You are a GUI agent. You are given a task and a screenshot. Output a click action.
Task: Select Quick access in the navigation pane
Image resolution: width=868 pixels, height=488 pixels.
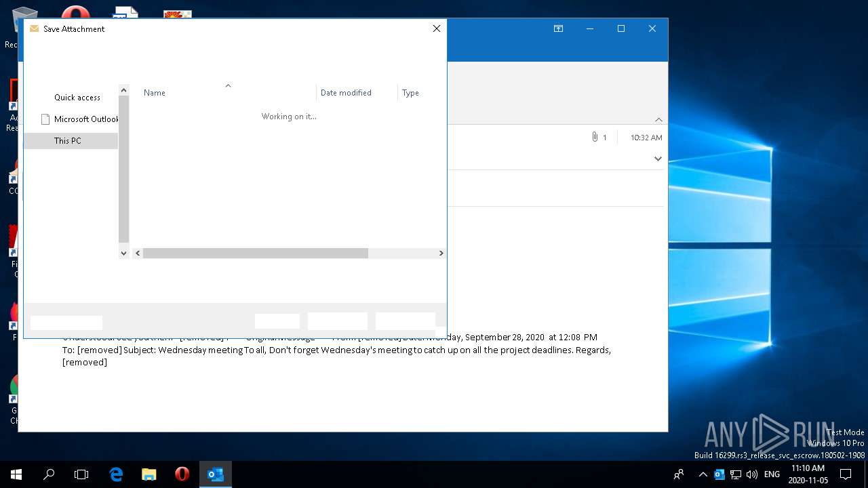(x=77, y=98)
